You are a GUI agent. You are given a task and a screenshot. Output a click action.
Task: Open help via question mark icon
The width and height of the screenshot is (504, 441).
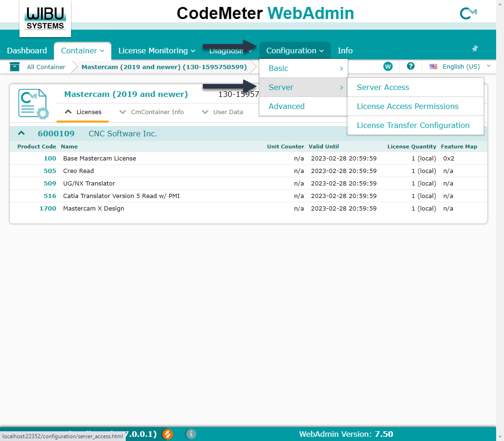pyautogui.click(x=410, y=66)
